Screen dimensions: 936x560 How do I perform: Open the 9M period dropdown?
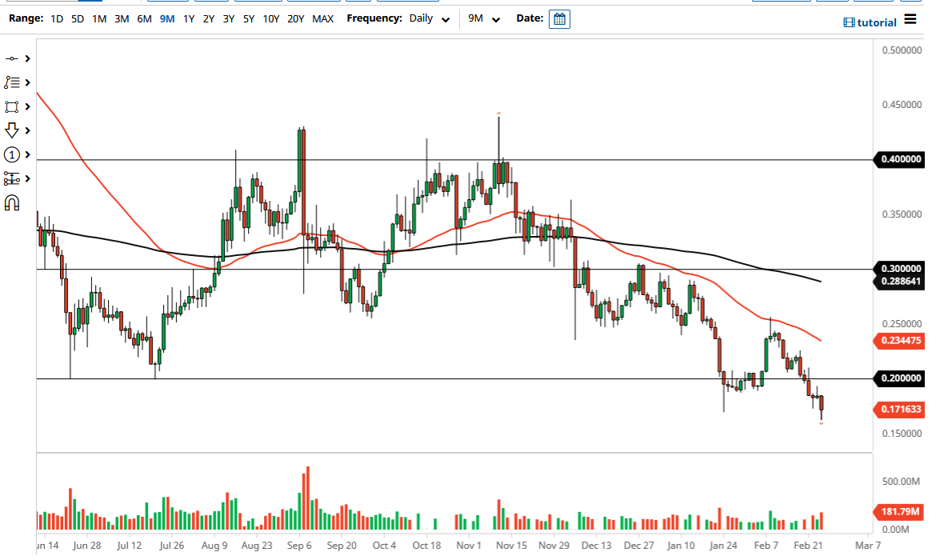(483, 18)
